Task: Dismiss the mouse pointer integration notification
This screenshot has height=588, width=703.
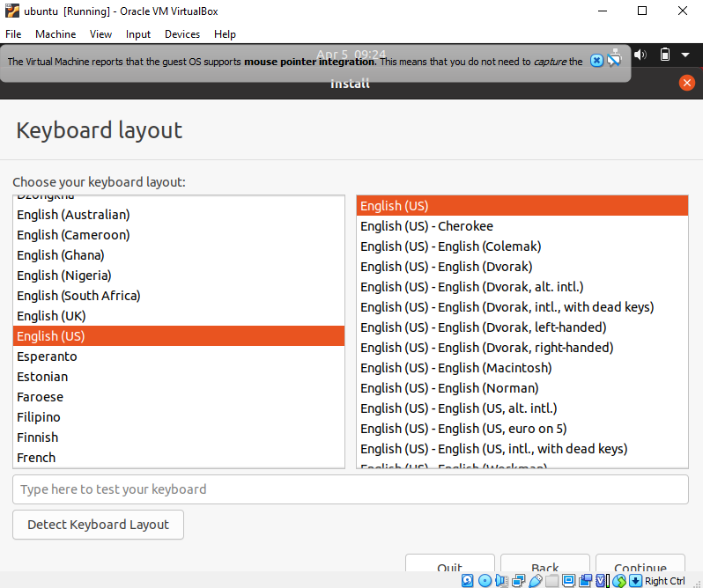Action: point(596,61)
